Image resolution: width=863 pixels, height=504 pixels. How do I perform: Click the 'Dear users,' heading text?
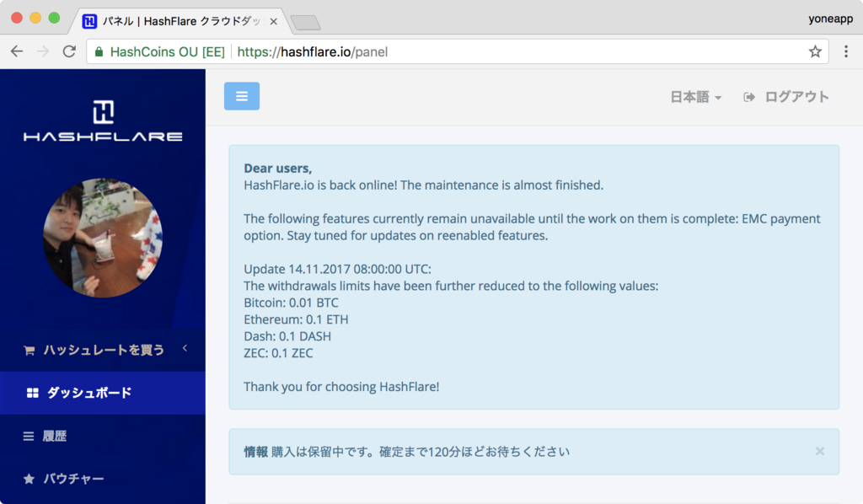(278, 169)
